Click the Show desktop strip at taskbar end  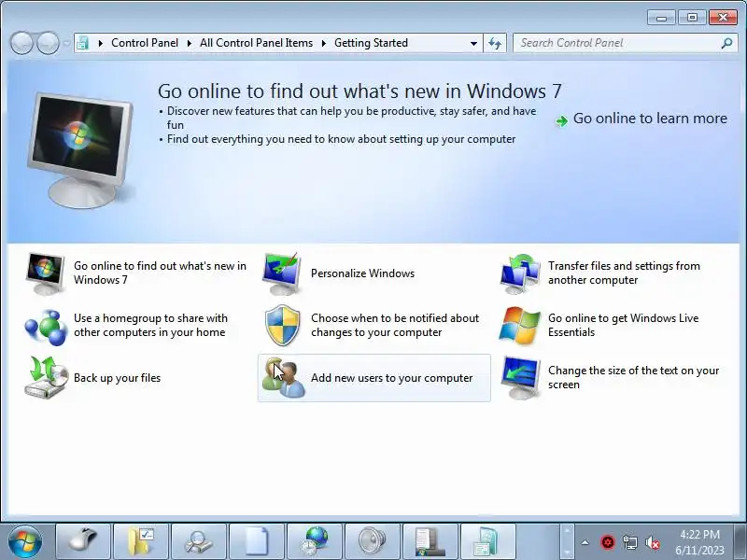740,541
